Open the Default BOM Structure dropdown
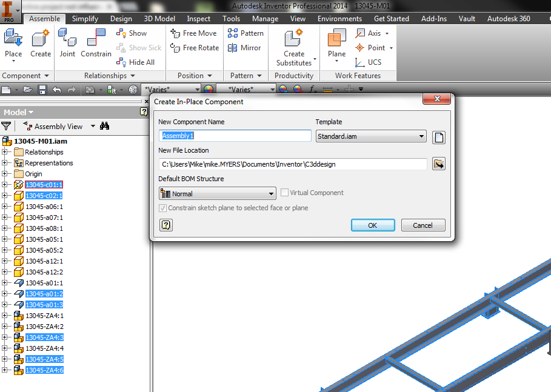Image resolution: width=551 pixels, height=392 pixels. tap(218, 193)
